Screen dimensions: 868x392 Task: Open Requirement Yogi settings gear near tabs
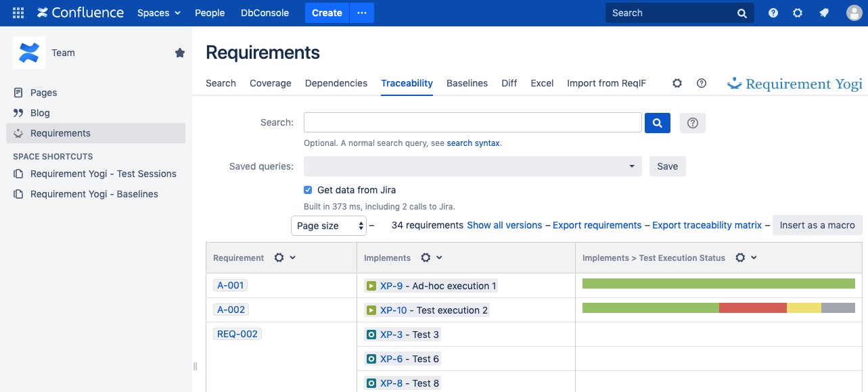coord(677,83)
